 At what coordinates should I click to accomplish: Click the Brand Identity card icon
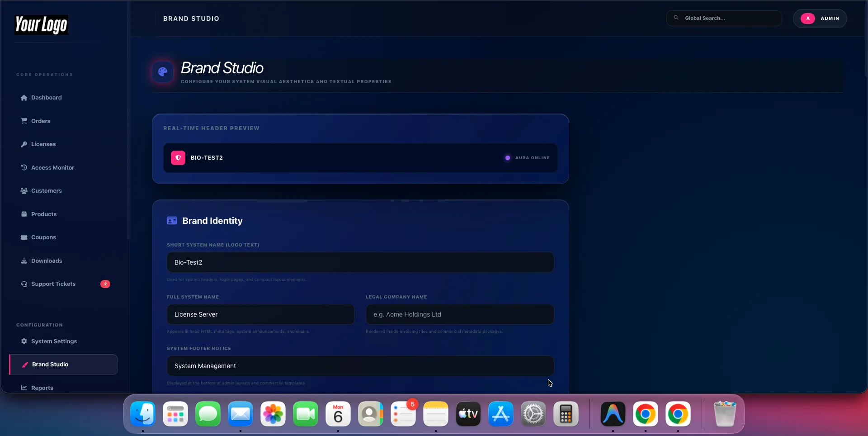(x=172, y=221)
